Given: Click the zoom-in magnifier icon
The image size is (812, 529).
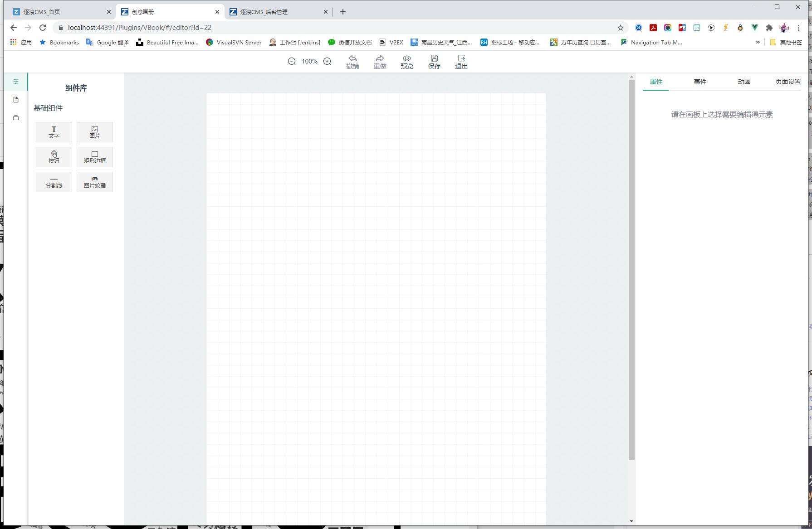Looking at the screenshot, I should 327,61.
